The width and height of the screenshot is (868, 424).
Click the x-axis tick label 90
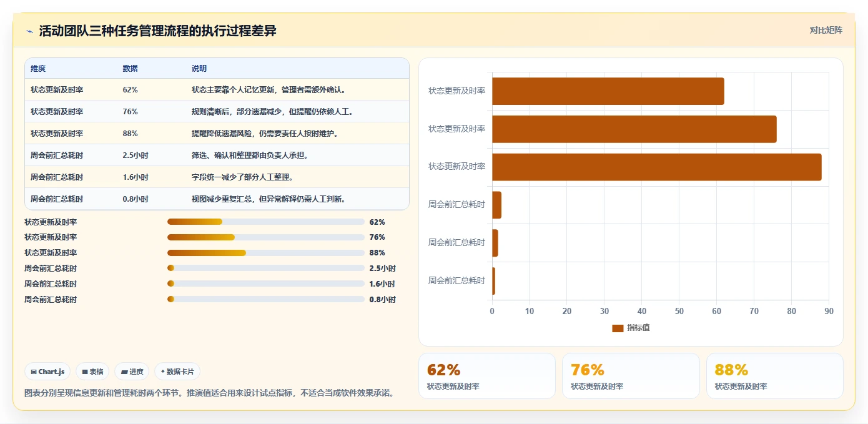pos(829,311)
